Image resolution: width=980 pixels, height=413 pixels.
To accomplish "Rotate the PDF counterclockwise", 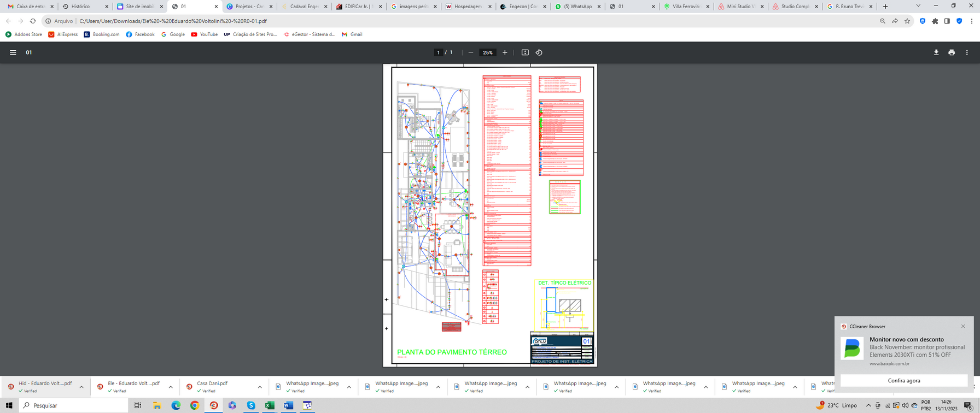I will [x=539, y=52].
